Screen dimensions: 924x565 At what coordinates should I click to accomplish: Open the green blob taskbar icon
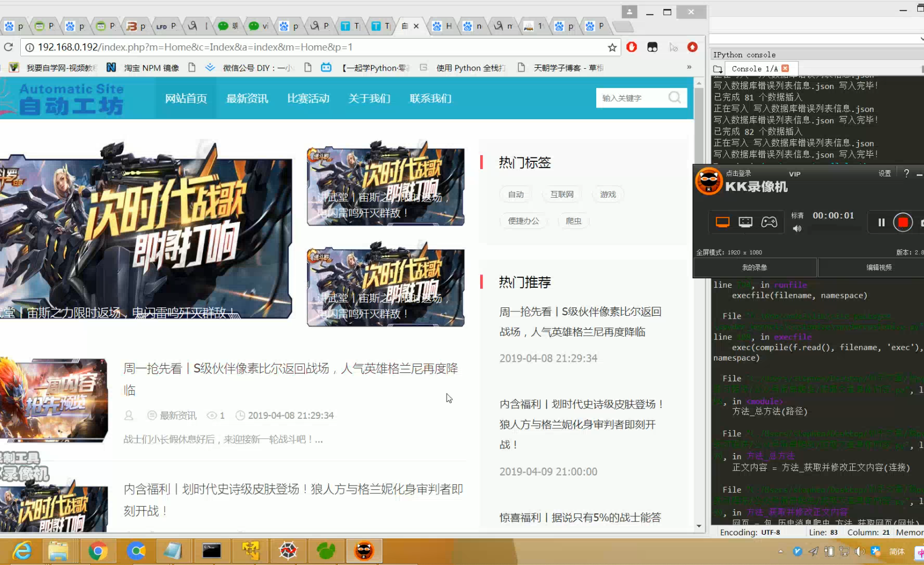[326, 551]
